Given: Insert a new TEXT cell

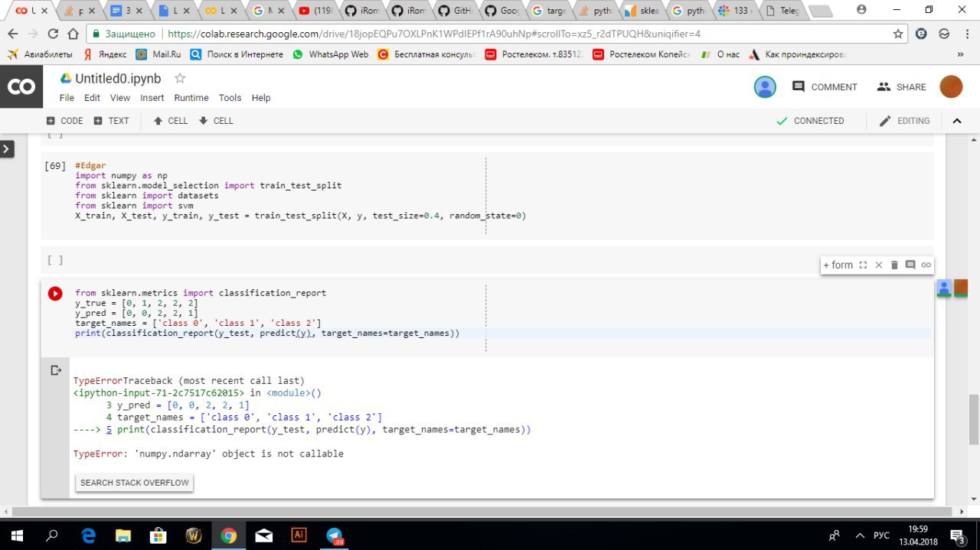Looking at the screenshot, I should point(111,121).
